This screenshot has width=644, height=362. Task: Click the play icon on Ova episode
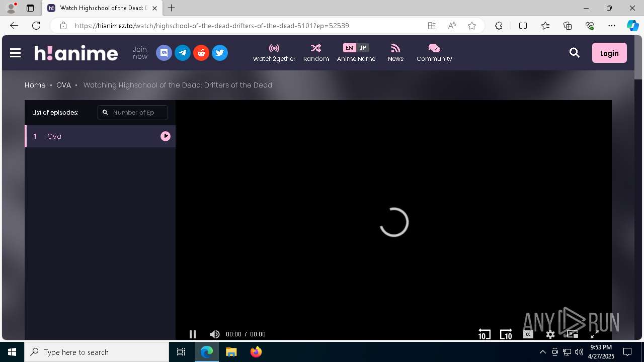click(x=166, y=136)
